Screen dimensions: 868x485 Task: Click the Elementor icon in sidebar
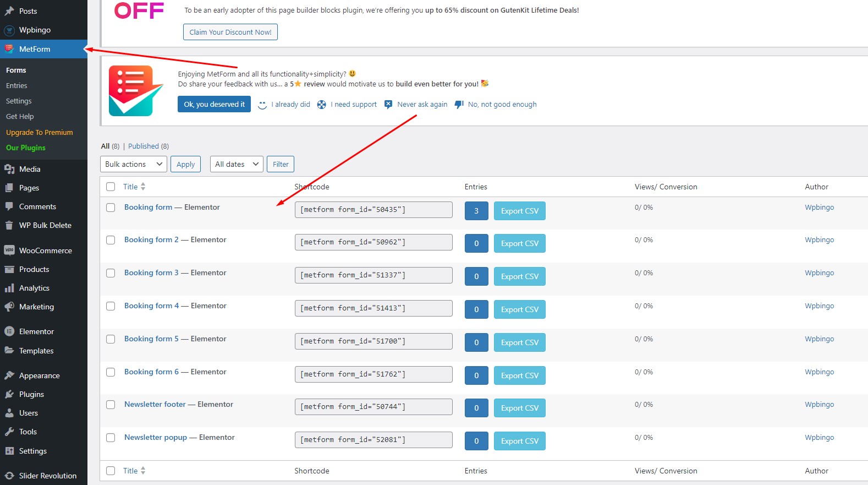[9, 331]
